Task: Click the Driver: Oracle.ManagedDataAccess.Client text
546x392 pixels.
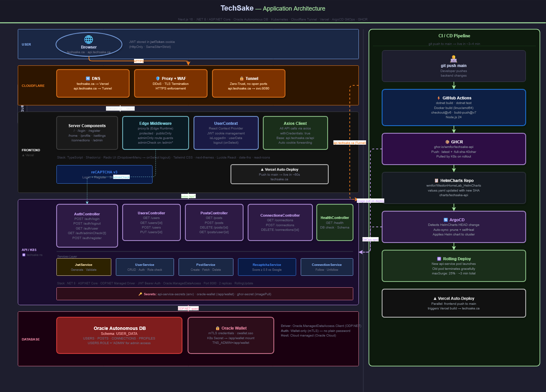Action: [321, 326]
